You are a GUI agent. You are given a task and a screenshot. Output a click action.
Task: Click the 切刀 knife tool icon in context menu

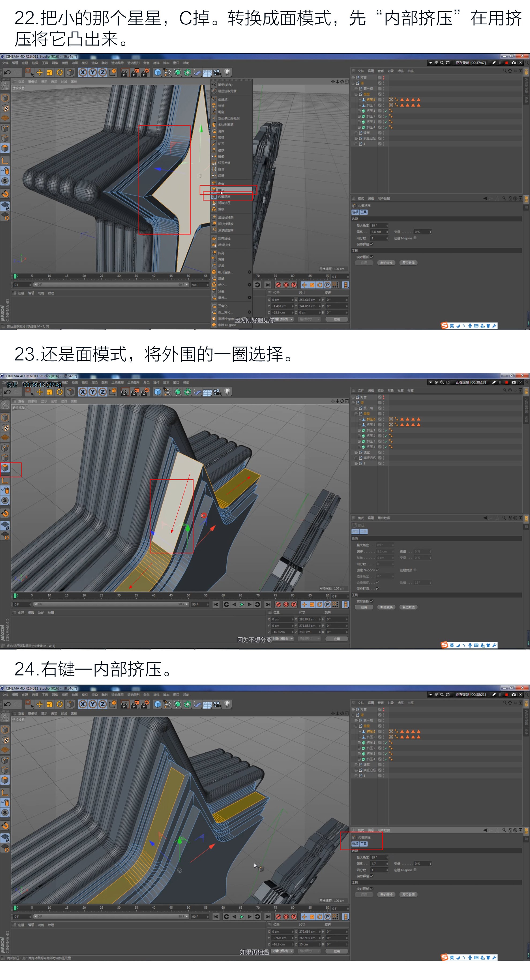[x=214, y=144]
